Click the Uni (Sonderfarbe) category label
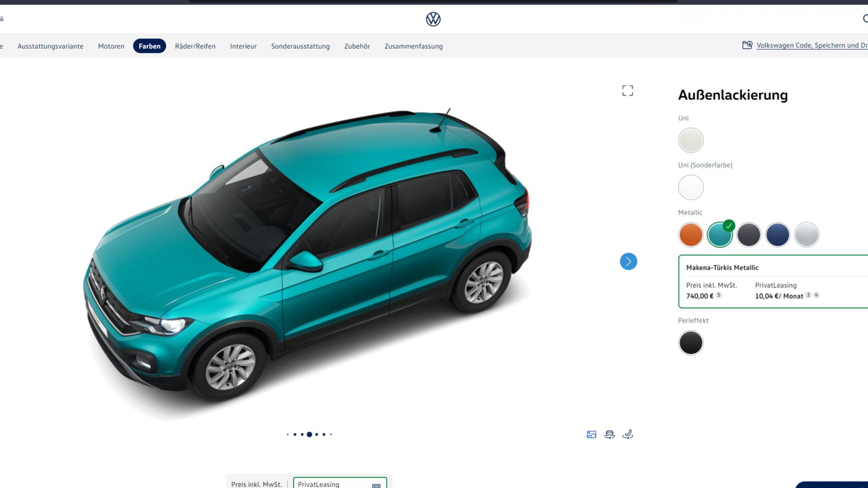This screenshot has width=868, height=488. 705,165
